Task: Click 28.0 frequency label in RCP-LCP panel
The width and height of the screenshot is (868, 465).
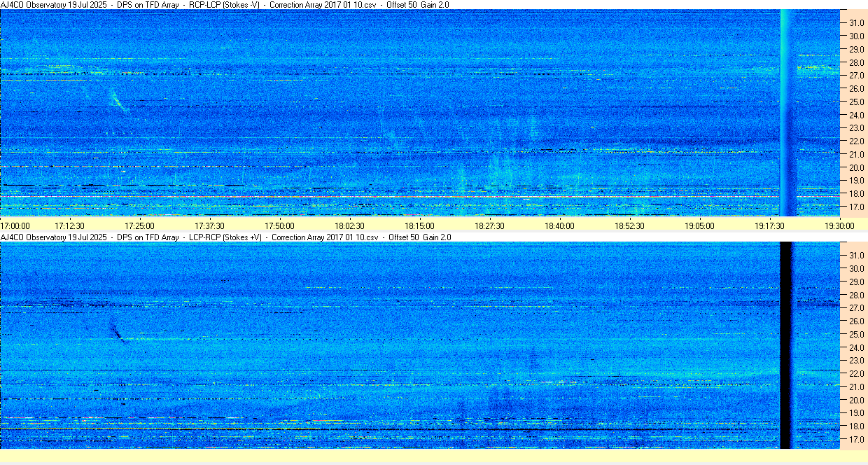Action: (857, 63)
